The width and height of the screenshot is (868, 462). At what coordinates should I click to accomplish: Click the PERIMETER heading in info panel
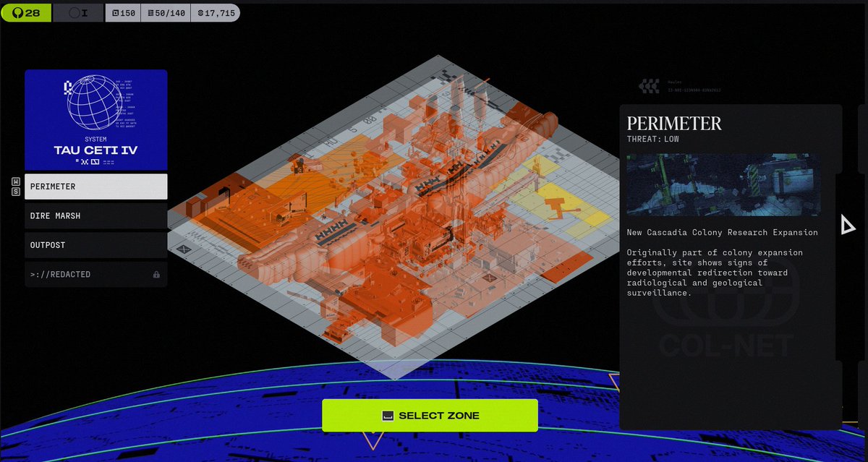674,123
